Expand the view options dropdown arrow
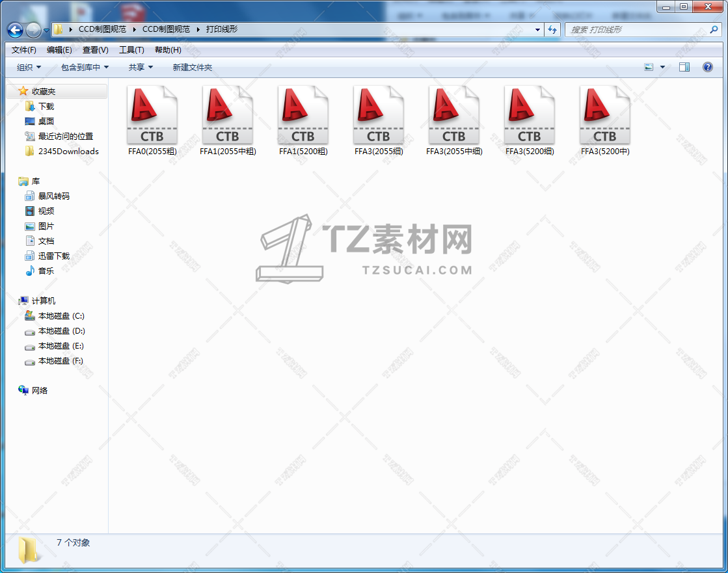The width and height of the screenshot is (728, 573). pos(662,67)
